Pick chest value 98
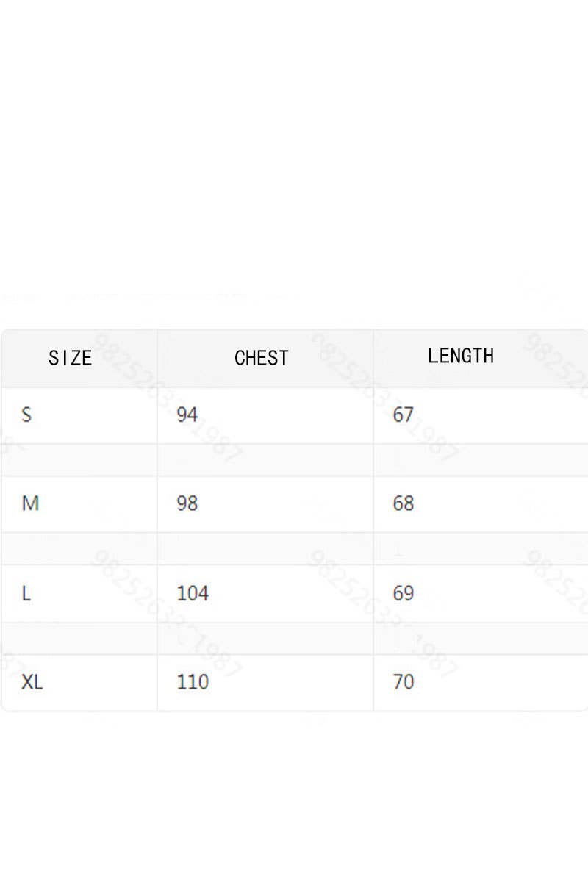This screenshot has width=588, height=882. (x=187, y=503)
